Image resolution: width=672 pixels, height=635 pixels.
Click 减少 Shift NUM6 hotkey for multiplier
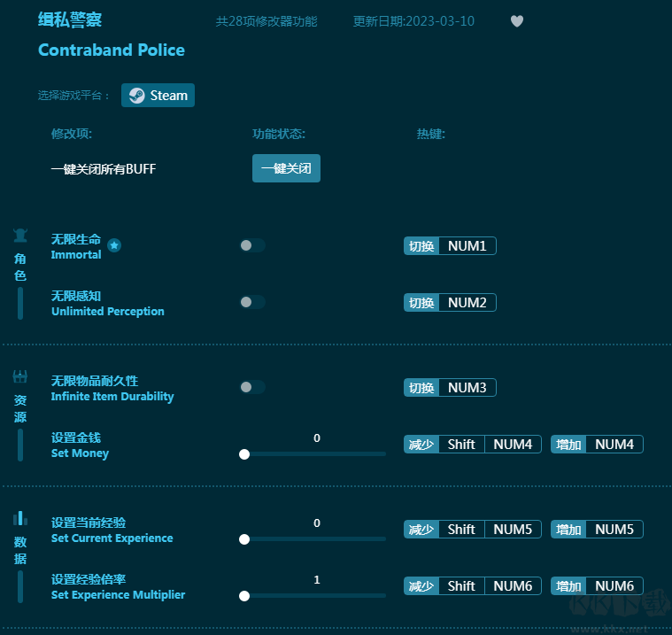click(472, 585)
